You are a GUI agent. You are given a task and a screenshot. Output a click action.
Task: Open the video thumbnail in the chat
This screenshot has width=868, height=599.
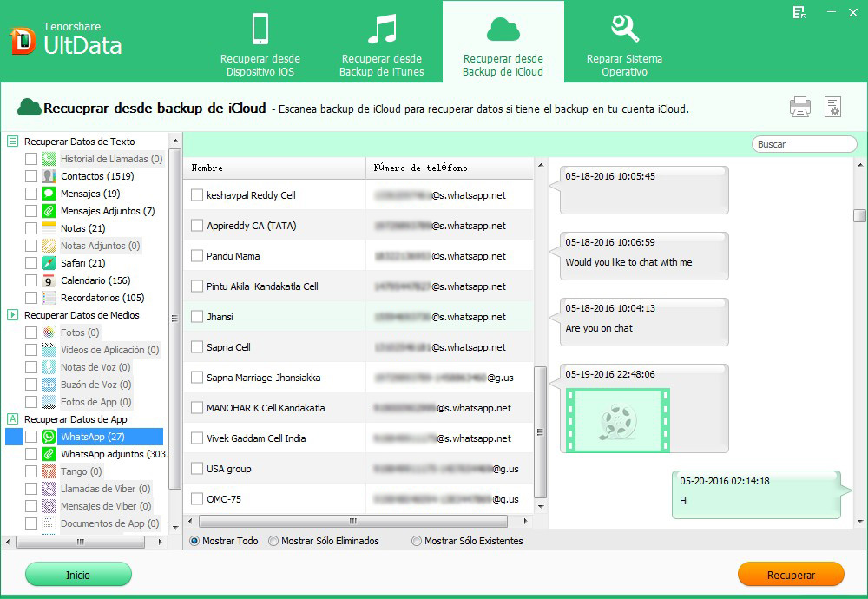coord(618,420)
